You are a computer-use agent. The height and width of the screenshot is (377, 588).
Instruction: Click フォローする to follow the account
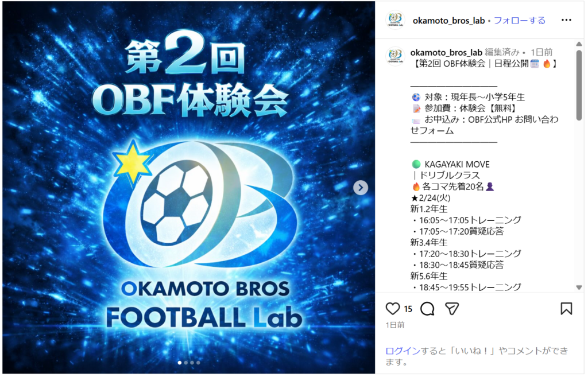coord(519,21)
